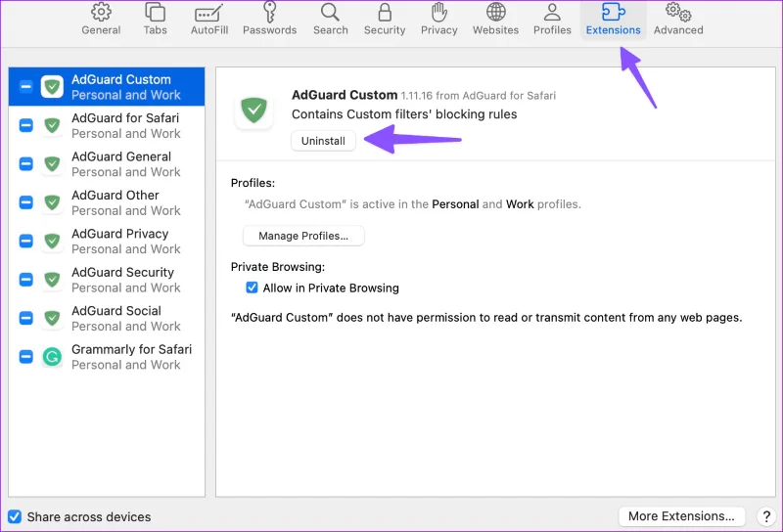
Task: Open the AutoFill preferences tab
Action: pos(209,20)
